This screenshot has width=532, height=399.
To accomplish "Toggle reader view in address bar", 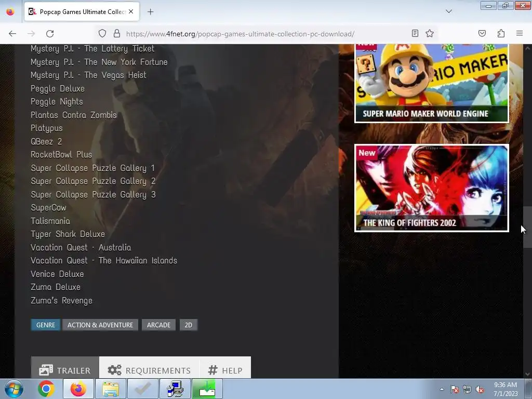I will coord(415,33).
